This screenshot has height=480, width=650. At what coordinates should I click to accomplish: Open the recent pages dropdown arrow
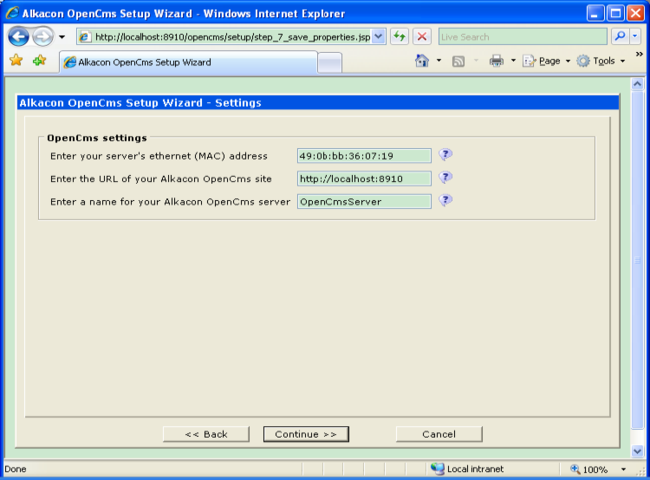tap(62, 37)
